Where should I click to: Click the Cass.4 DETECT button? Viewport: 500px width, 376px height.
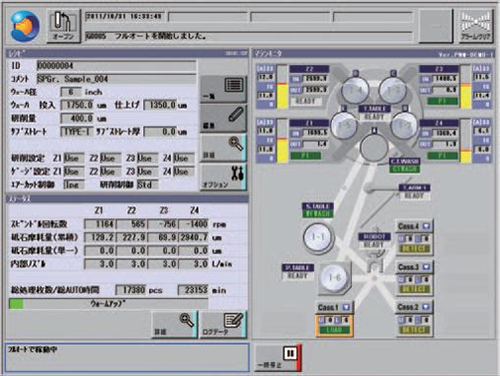[x=414, y=249]
